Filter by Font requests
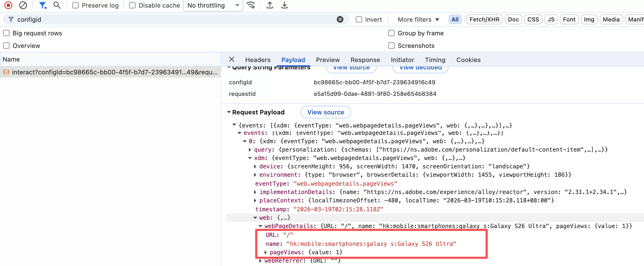This screenshot has height=266, width=644. (x=569, y=19)
